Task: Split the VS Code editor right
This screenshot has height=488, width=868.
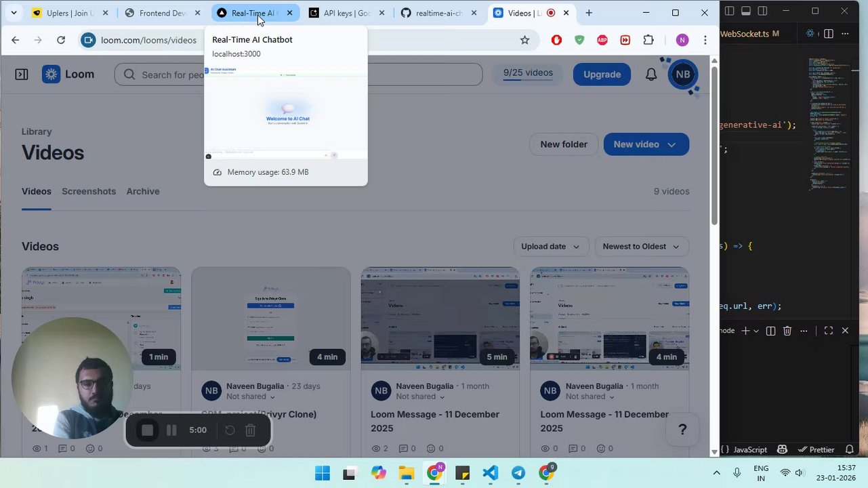Action: [x=829, y=33]
